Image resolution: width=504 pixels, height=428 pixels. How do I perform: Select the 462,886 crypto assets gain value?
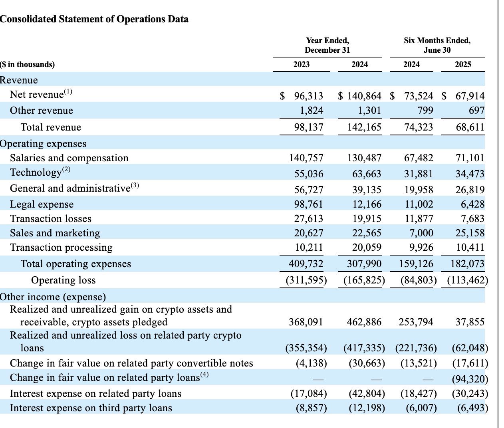[364, 322]
